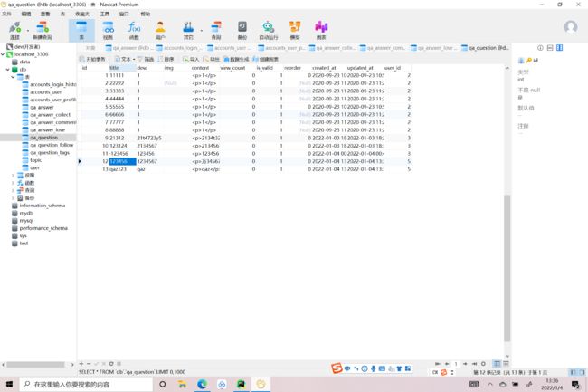Viewport: 588px width, 392px height.
Task: Open the Function f(x) toolbar icon
Action: (134, 31)
